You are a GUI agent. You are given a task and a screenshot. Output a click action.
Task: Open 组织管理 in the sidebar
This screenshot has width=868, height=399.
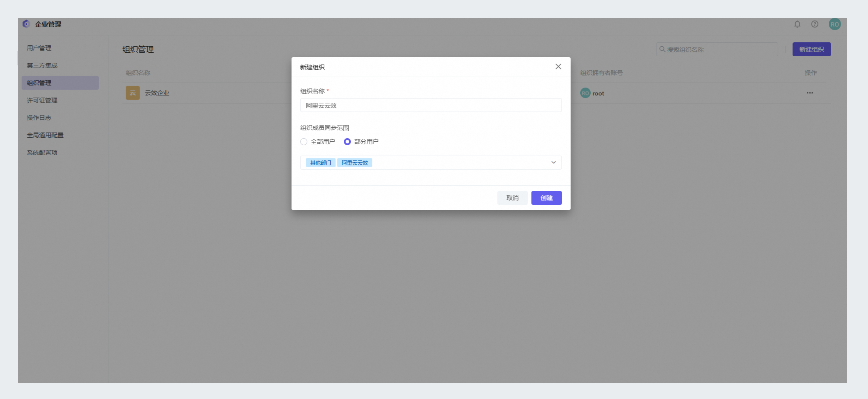60,83
